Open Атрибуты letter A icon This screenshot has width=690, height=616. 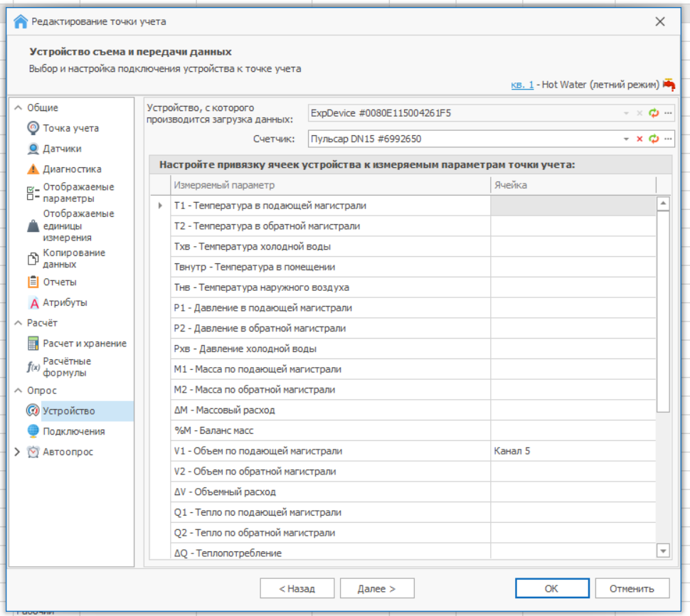[33, 302]
